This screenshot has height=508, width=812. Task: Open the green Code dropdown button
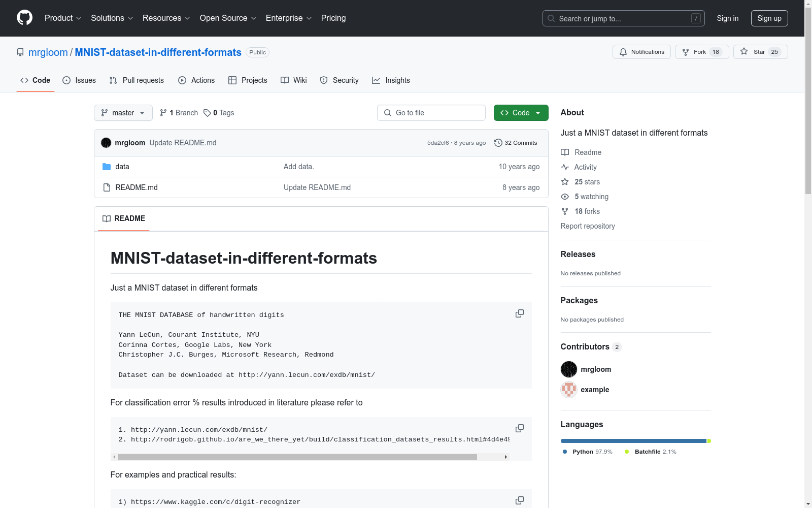click(x=521, y=113)
